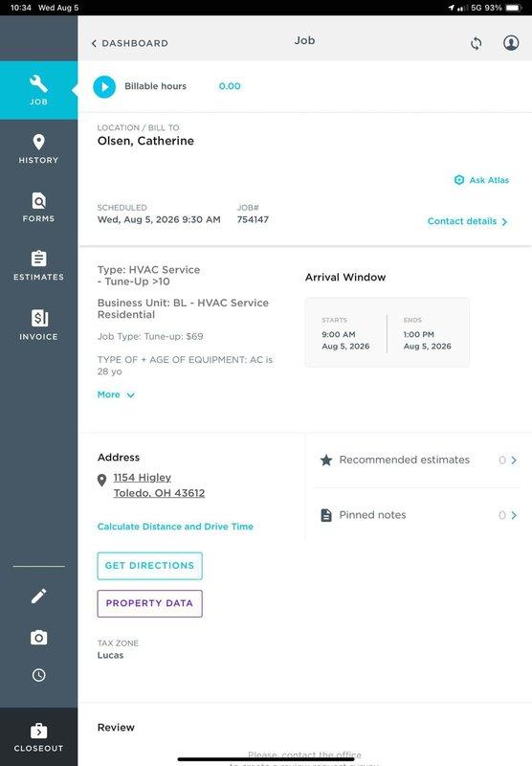The image size is (532, 766).
Task: Click the sync refresh icon in header
Action: pos(476,43)
